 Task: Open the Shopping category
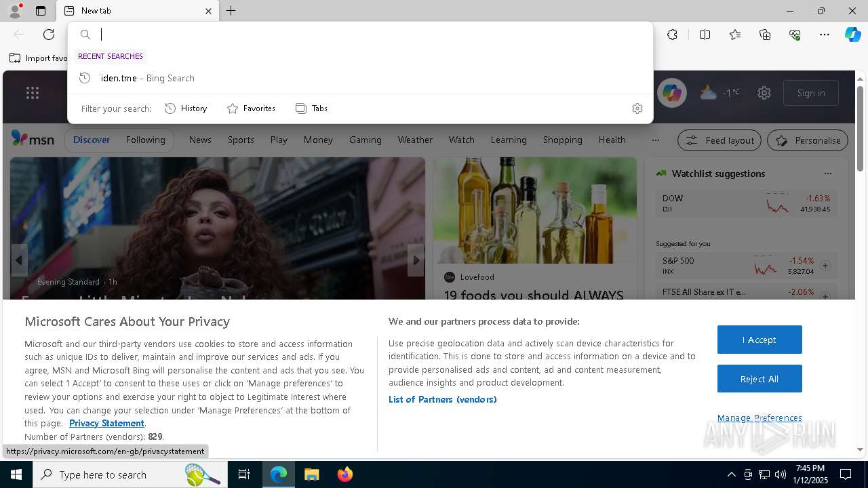[563, 140]
